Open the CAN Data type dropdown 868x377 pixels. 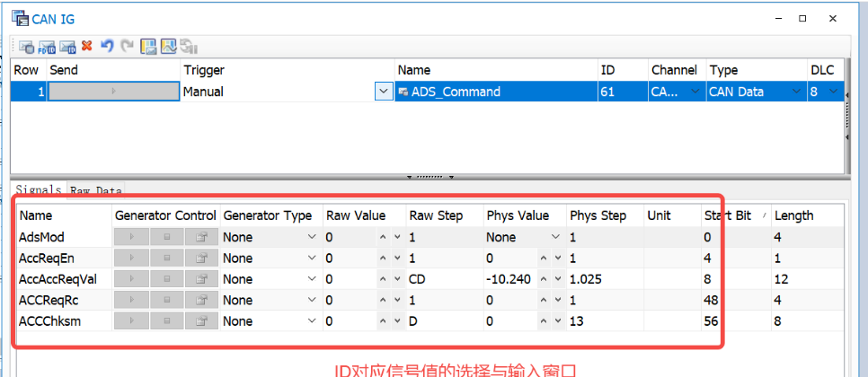coord(796,92)
